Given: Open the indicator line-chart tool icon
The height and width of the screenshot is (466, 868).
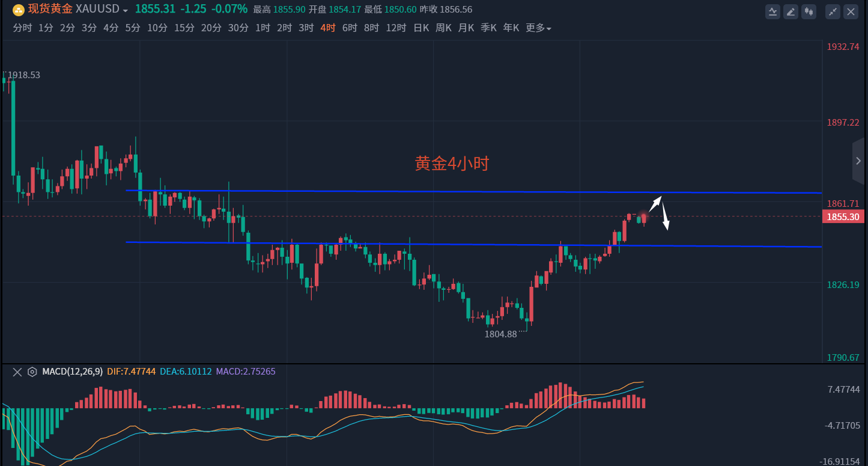Looking at the screenshot, I should pyautogui.click(x=773, y=11).
